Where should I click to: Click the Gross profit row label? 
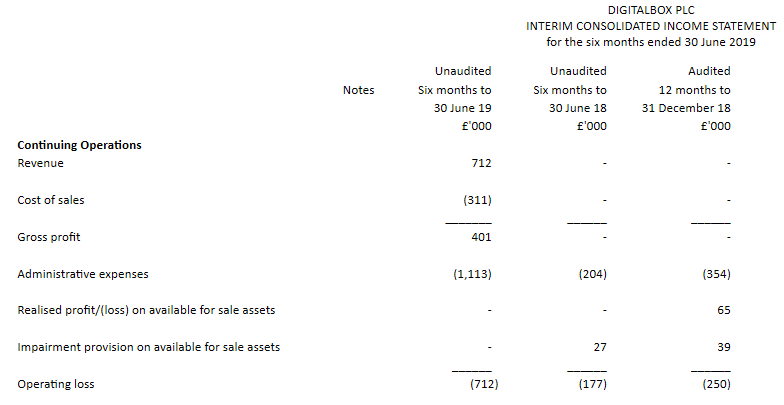coord(49,237)
